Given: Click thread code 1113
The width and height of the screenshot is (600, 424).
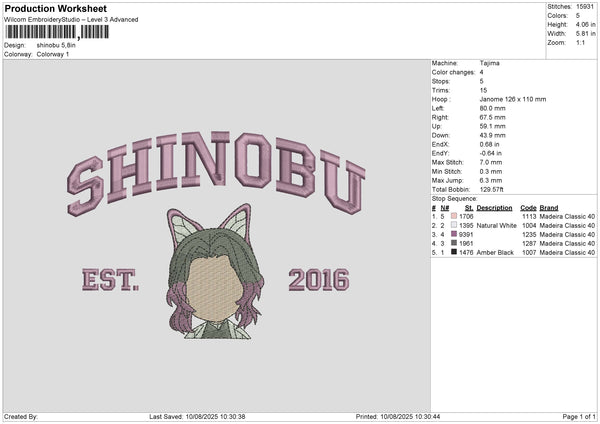Looking at the screenshot, I should (x=529, y=217).
